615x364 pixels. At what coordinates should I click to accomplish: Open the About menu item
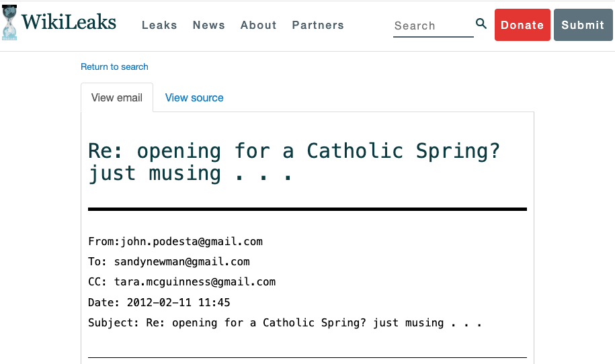[259, 26]
